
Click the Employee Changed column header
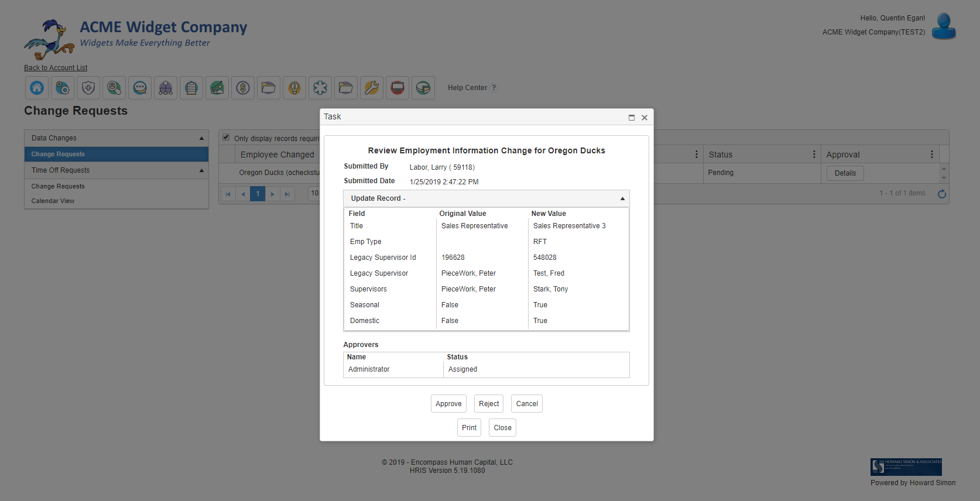(x=277, y=155)
